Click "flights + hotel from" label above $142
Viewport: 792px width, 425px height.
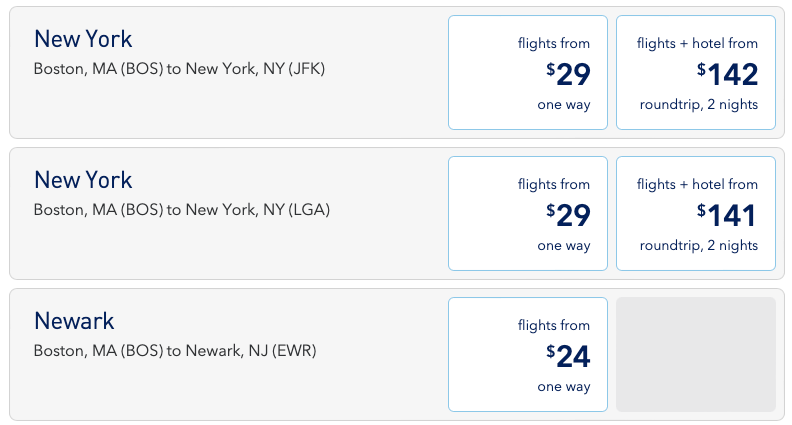click(697, 43)
